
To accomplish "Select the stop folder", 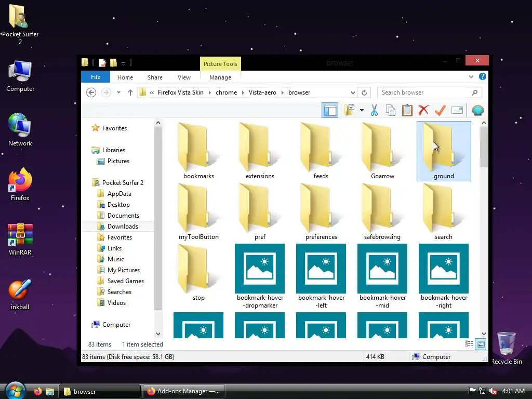I will [x=199, y=273].
